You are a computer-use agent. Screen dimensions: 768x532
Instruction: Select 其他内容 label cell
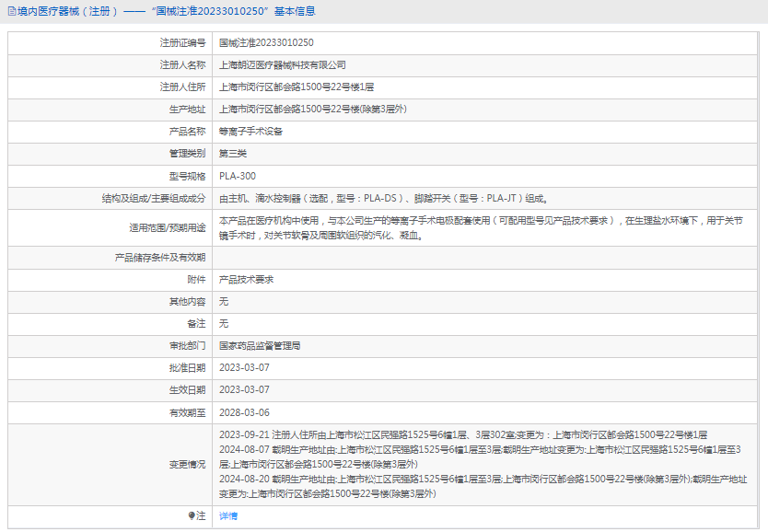(x=110, y=302)
